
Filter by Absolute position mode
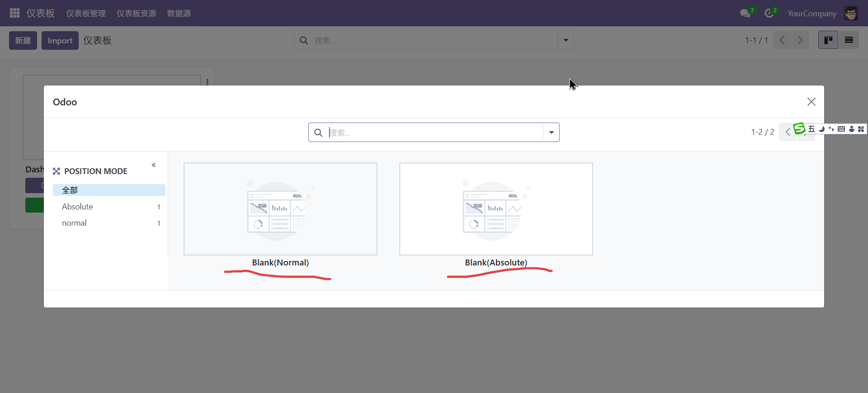(x=78, y=207)
